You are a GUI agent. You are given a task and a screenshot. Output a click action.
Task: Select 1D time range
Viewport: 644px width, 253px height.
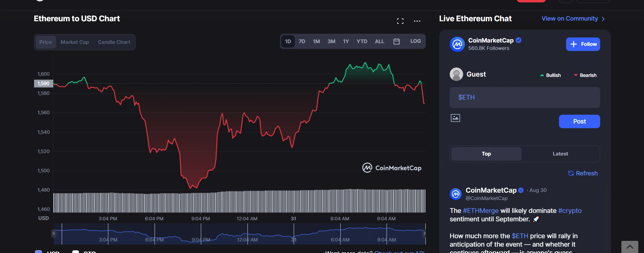(288, 41)
